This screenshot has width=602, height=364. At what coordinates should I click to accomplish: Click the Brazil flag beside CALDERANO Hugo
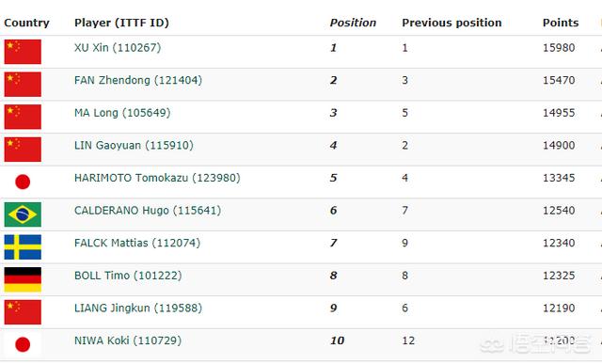[x=23, y=214]
